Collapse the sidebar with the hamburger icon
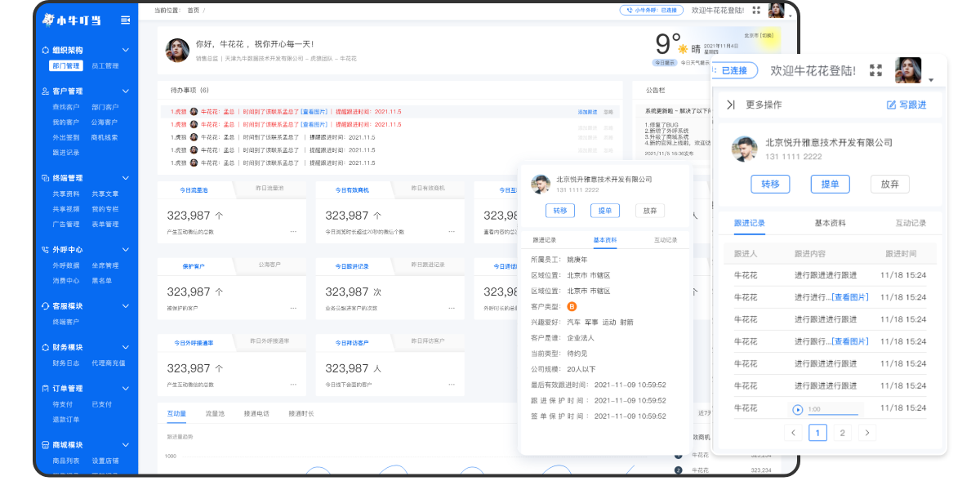980x481 pixels. 125,20
